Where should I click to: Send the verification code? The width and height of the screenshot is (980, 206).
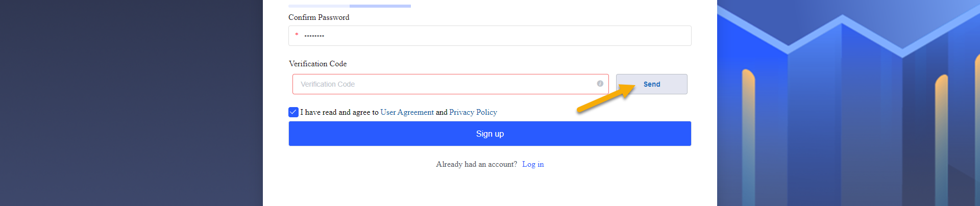651,84
